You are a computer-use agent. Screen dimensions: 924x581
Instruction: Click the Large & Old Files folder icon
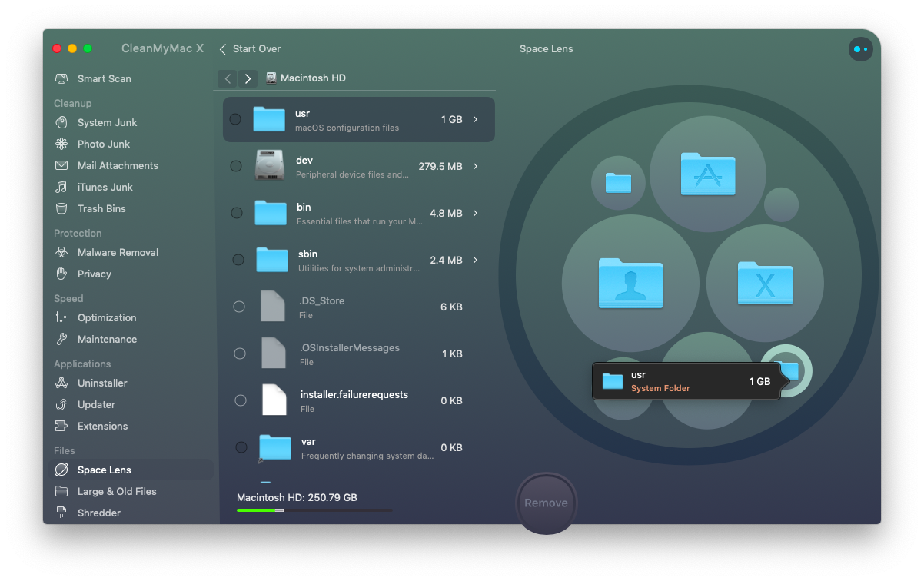(x=61, y=491)
